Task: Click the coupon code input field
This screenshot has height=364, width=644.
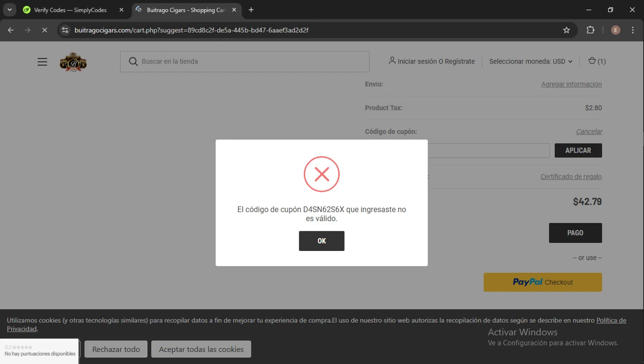Action: (x=489, y=150)
